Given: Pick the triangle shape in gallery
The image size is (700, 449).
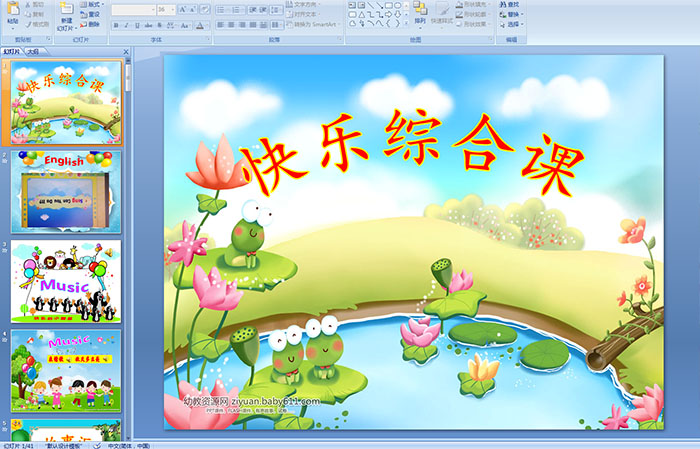Looking at the screenshot, I should [x=362, y=15].
